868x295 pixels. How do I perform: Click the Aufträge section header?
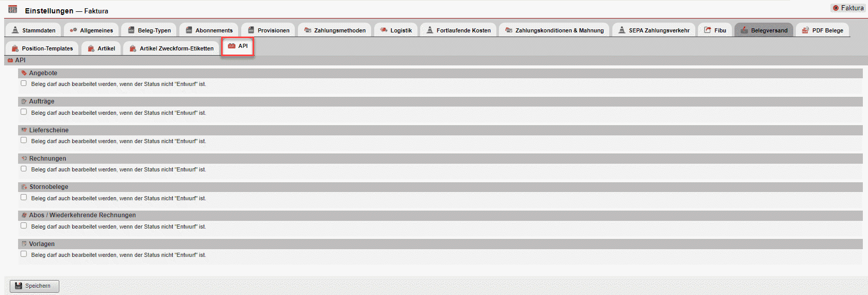(x=41, y=101)
